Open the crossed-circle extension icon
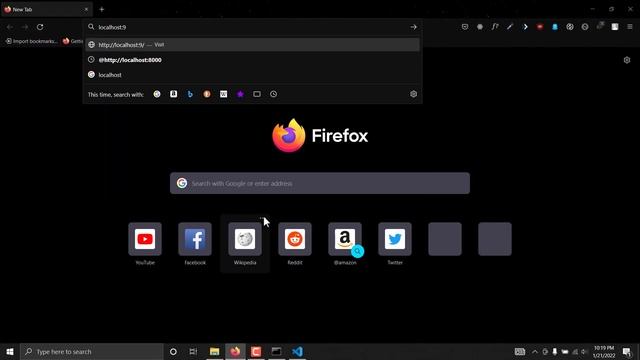 (585, 27)
